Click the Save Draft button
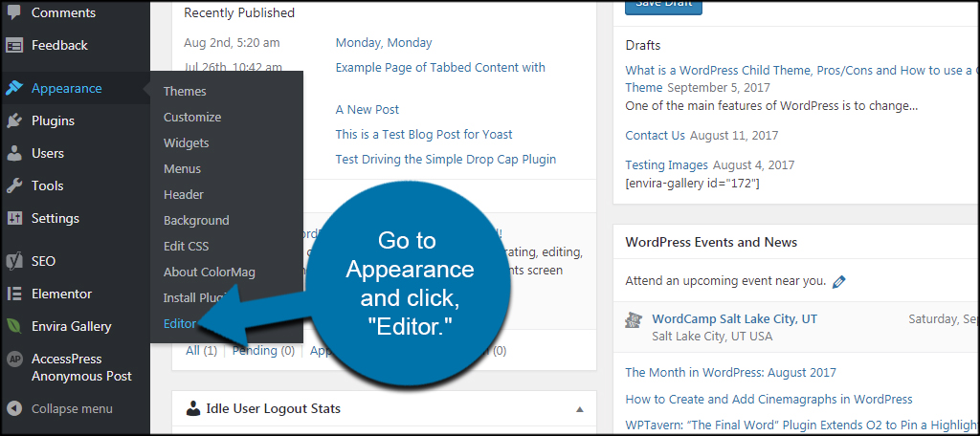Screen dimensions: 980x436 [663, 5]
